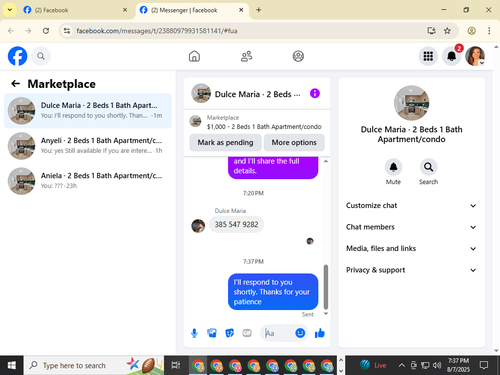Click the taskbar volume icon
Image resolution: width=500 pixels, height=375 pixels.
[x=437, y=366]
